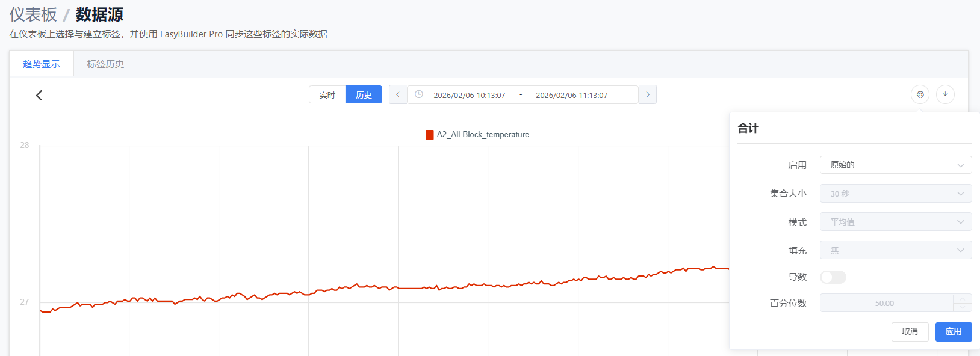Select the 历史 mode button

tap(364, 95)
